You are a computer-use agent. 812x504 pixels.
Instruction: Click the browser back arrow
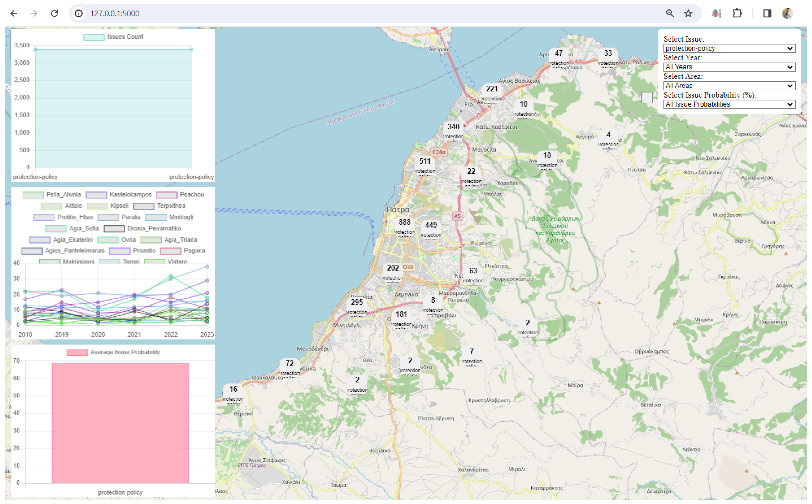point(14,13)
